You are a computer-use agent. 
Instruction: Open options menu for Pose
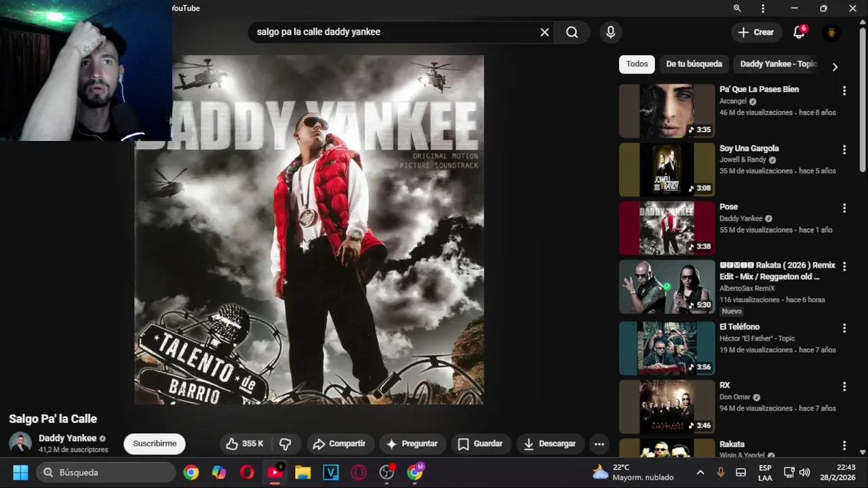click(844, 208)
